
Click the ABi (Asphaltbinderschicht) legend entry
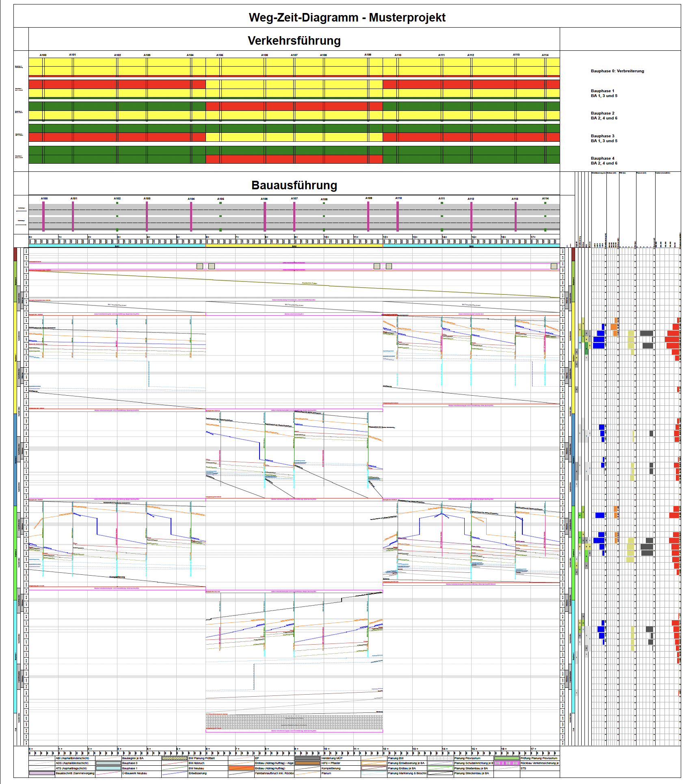pyautogui.click(x=73, y=758)
